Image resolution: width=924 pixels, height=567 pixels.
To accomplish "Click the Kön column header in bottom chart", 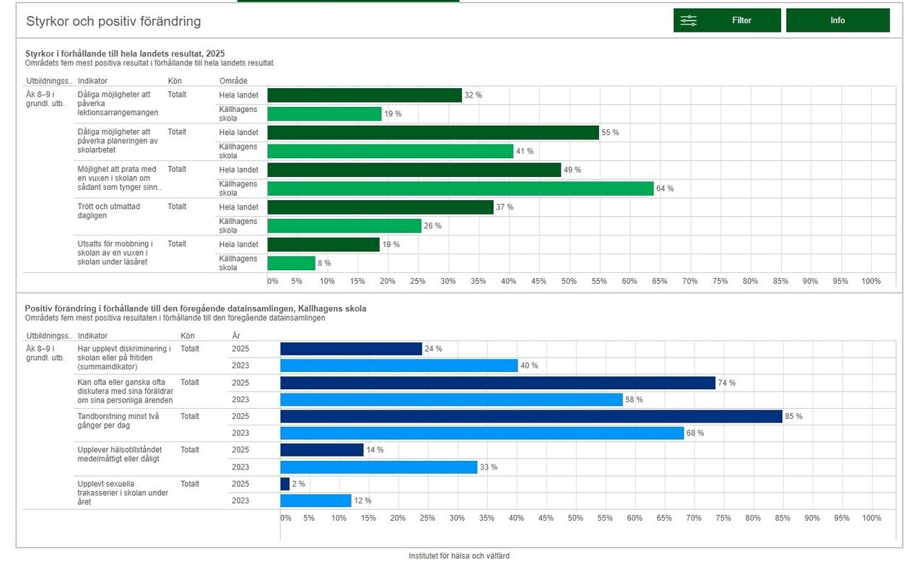I will pos(188,336).
